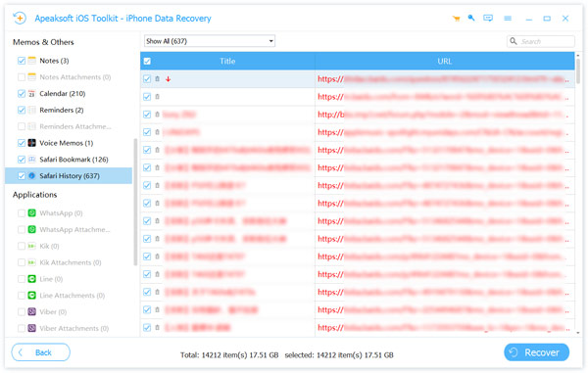Sort by the URL column header
The image size is (588, 373).
[x=444, y=61]
